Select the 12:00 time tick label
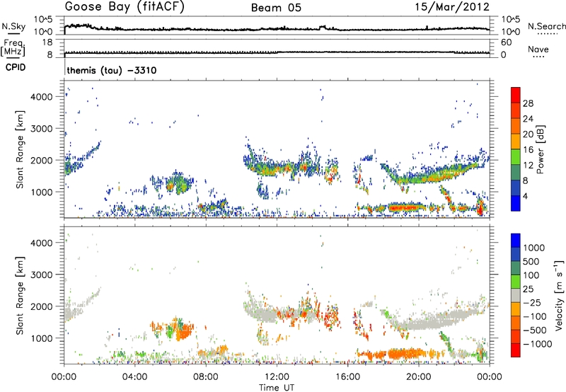 point(277,377)
